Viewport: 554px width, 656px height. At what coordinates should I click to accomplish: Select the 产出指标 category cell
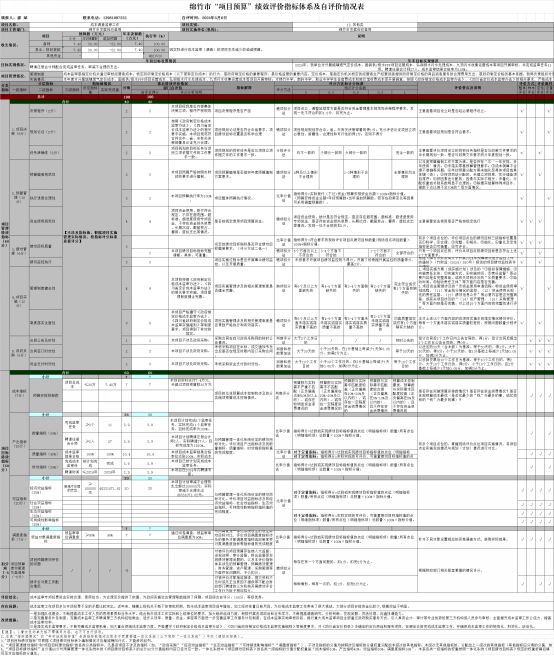click(19, 444)
